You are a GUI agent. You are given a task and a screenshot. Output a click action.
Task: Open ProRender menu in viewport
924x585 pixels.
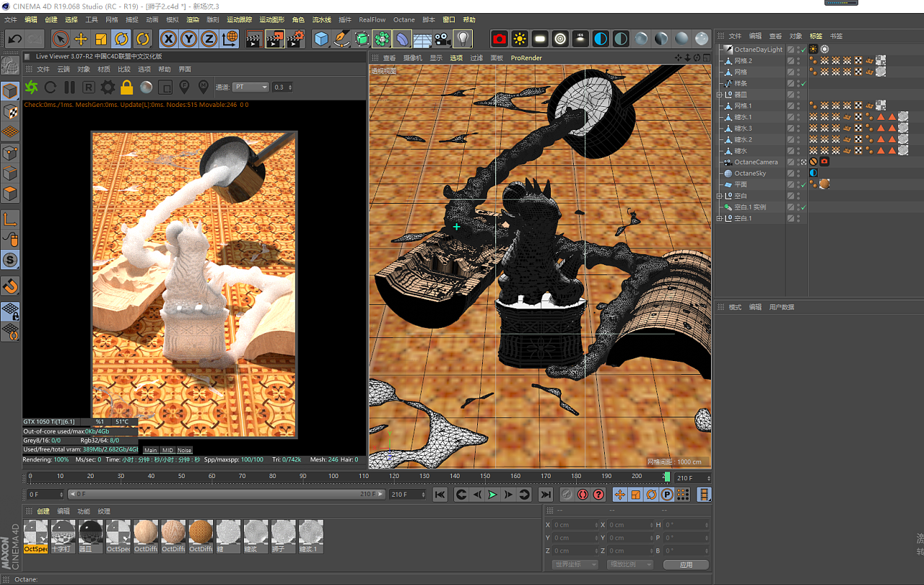(x=526, y=58)
